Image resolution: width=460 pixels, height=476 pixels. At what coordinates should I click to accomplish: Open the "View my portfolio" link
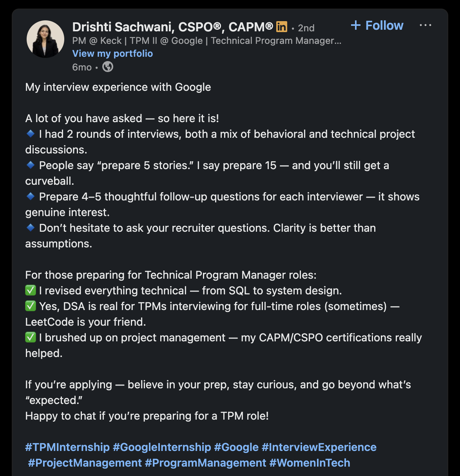click(112, 54)
